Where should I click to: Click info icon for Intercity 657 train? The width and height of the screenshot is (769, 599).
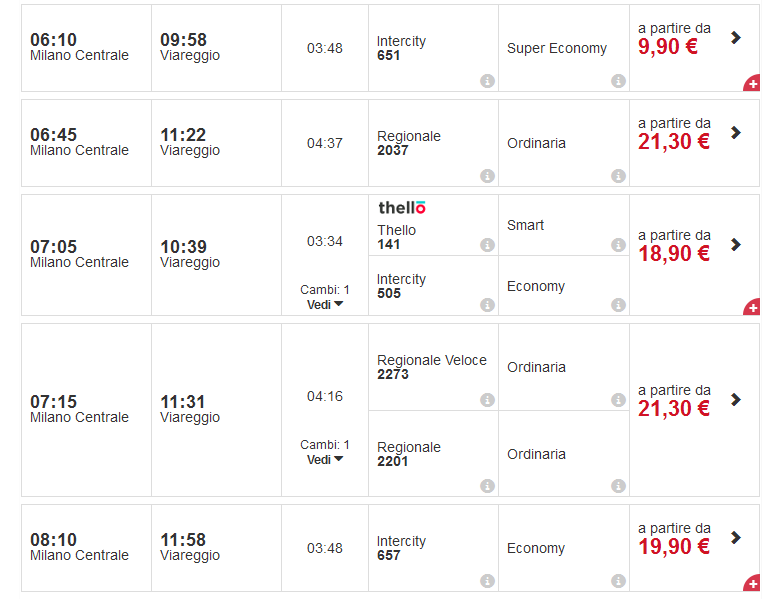[x=487, y=581]
